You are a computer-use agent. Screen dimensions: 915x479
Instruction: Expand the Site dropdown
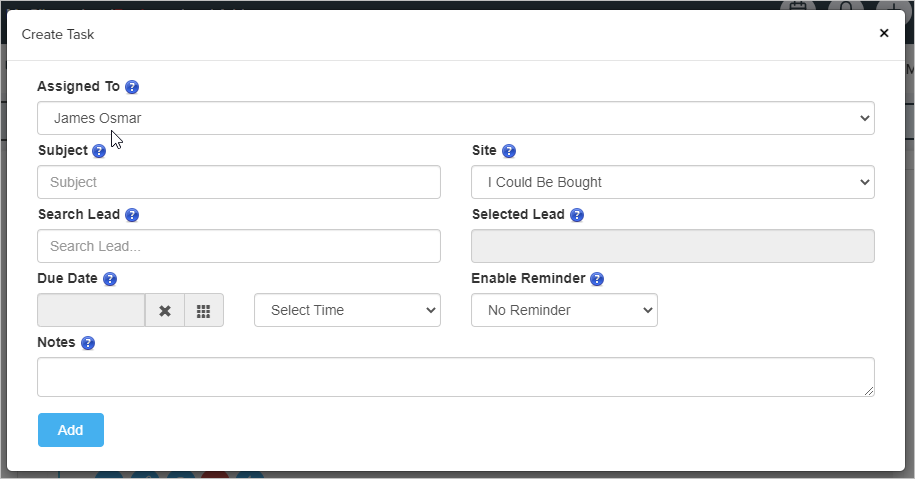[673, 182]
